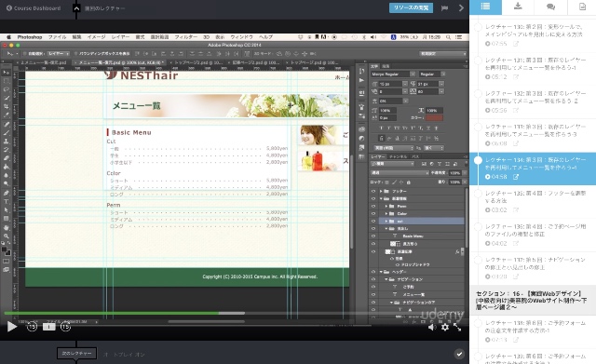The image size is (596, 364).
Task: Click the macOS Spotlight search icon
Action: click(449, 37)
